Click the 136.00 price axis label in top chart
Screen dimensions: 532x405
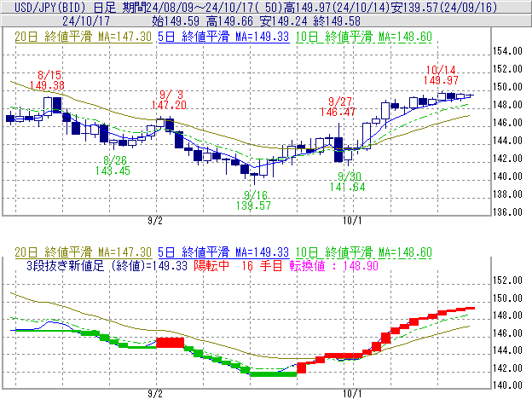click(507, 212)
